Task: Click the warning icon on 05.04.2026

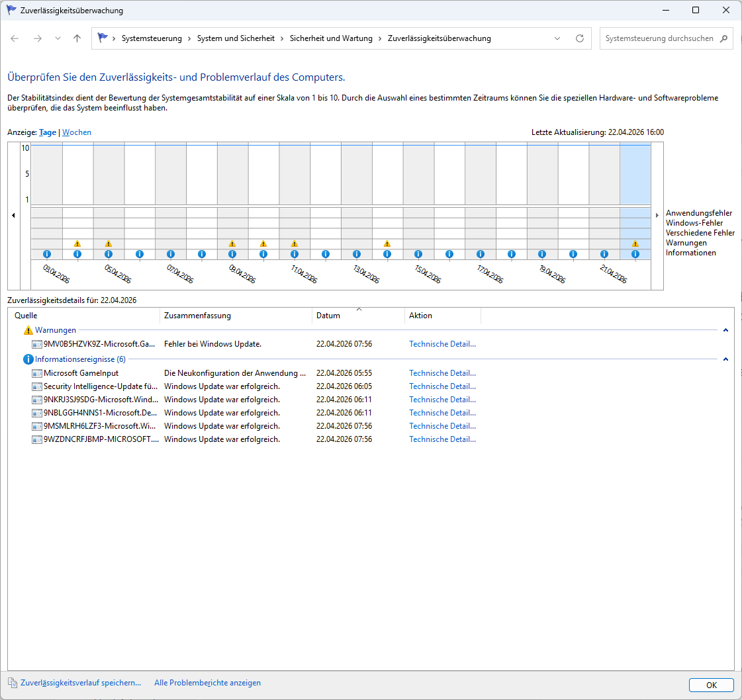Action: click(x=109, y=243)
